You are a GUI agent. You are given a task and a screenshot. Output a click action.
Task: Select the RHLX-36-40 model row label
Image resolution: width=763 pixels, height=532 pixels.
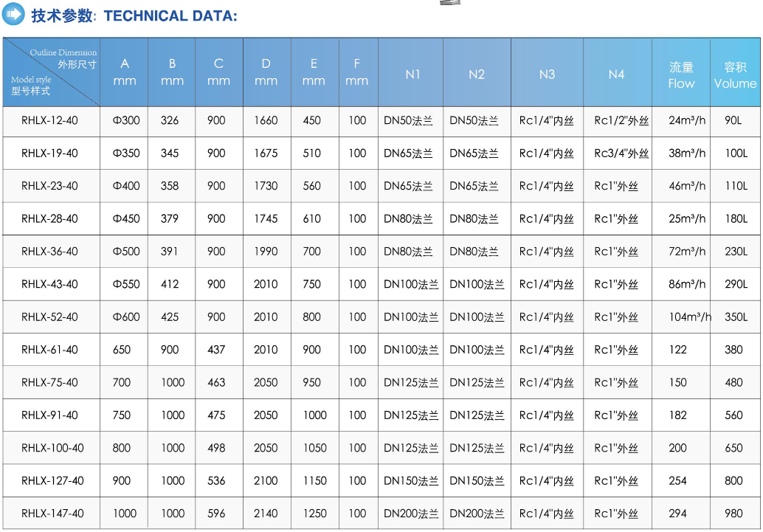[49, 252]
